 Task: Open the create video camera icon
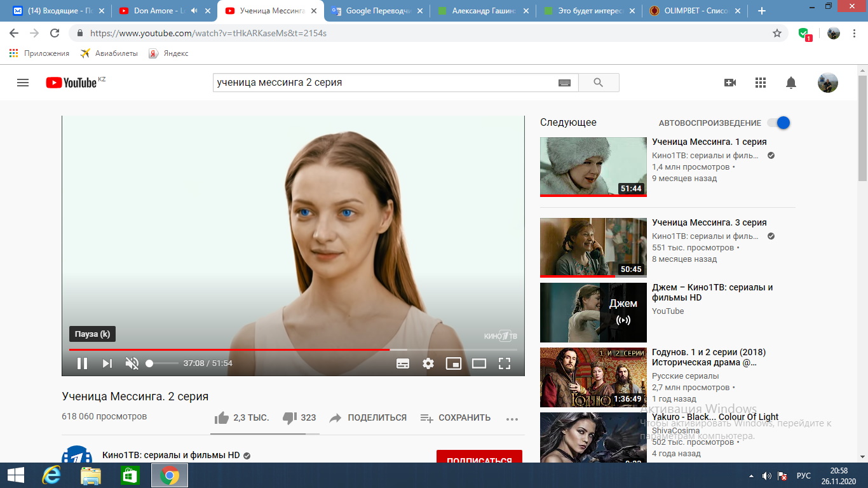pyautogui.click(x=730, y=83)
